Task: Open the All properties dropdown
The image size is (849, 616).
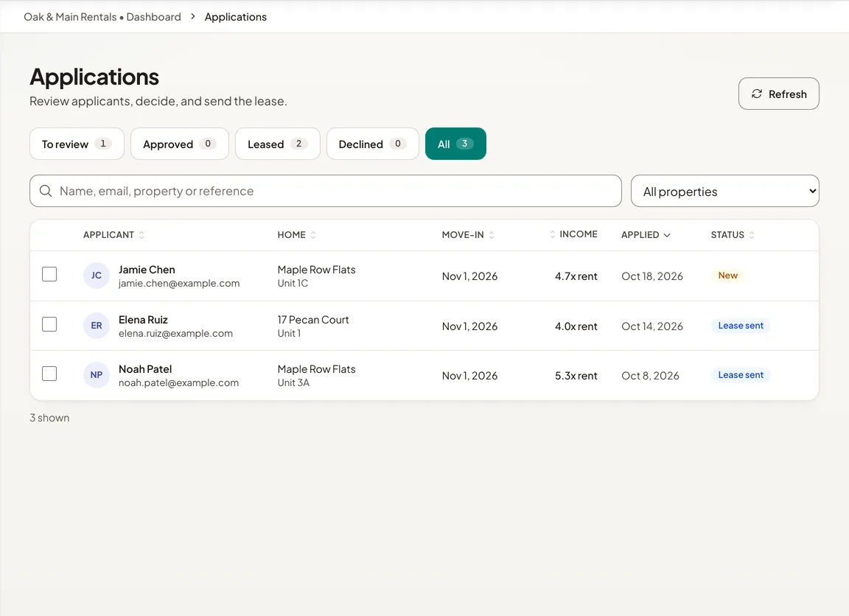Action: [724, 191]
